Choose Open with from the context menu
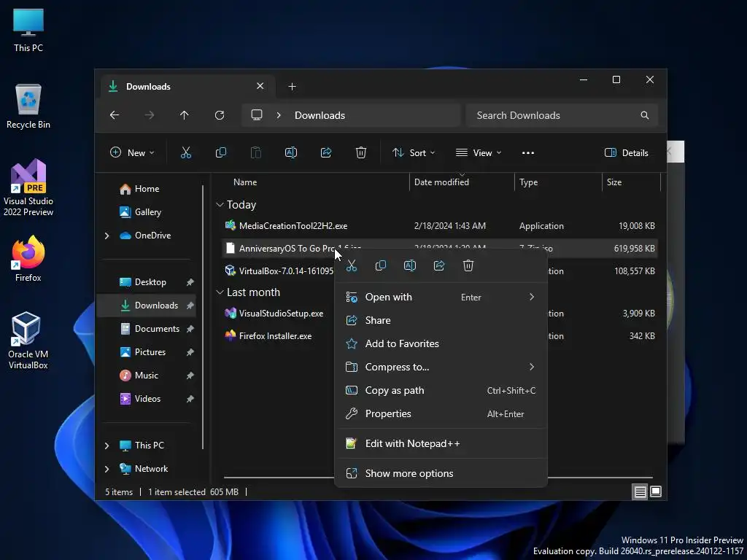This screenshot has width=747, height=560. pyautogui.click(x=441, y=297)
